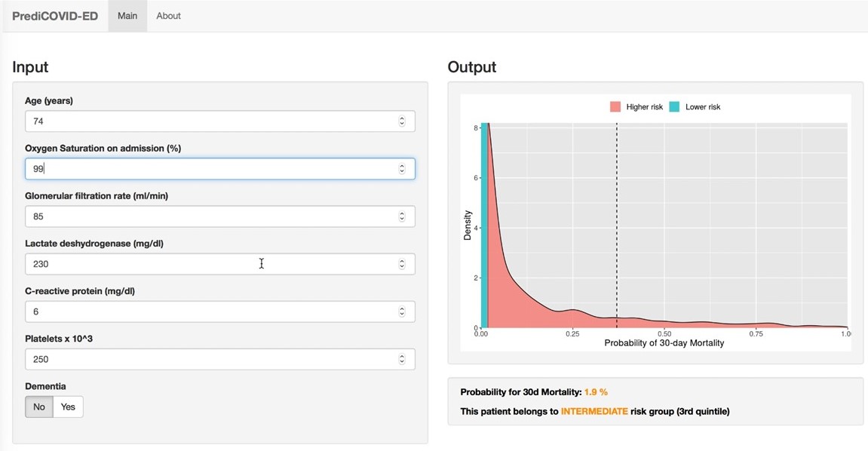Screen dimensions: 868x451
Task: Select Yes for Dementia
Action: click(68, 407)
